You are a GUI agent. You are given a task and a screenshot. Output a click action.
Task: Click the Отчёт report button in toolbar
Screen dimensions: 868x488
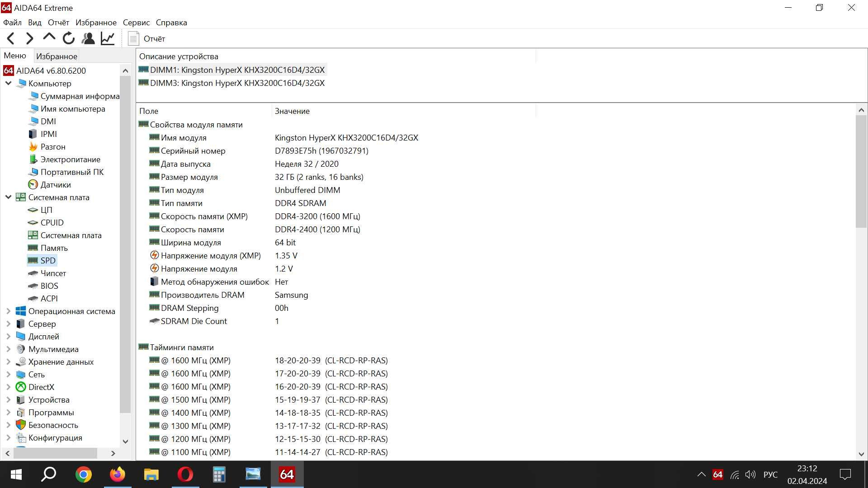[147, 39]
